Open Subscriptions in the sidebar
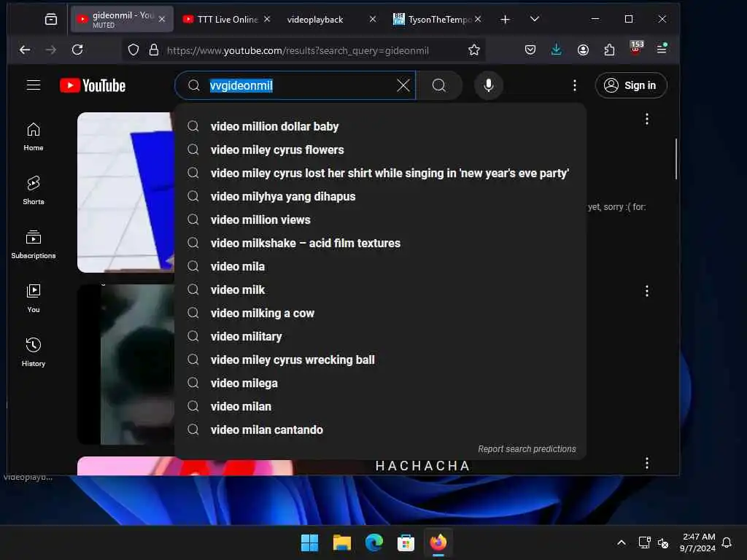747x560 pixels. pyautogui.click(x=34, y=244)
